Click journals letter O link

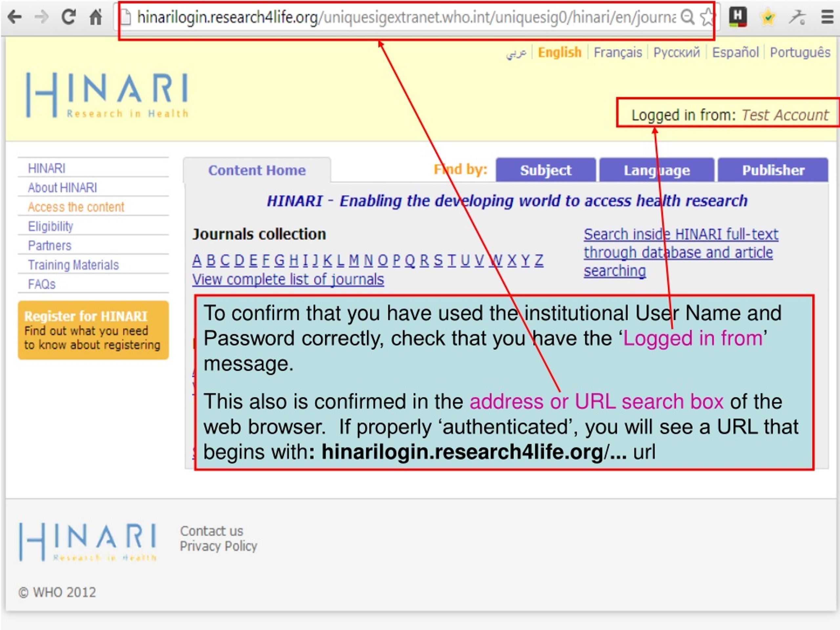click(383, 261)
